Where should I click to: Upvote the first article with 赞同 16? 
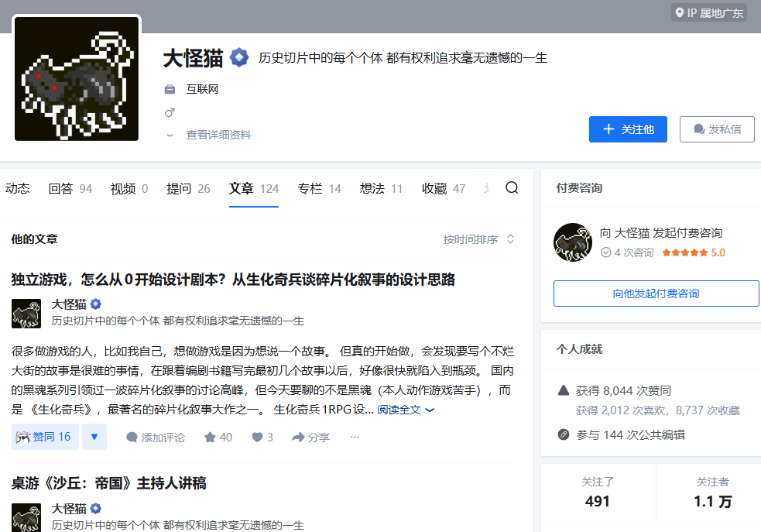[45, 437]
